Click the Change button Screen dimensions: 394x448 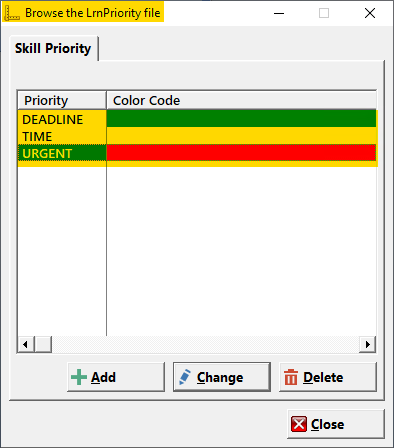click(x=222, y=377)
